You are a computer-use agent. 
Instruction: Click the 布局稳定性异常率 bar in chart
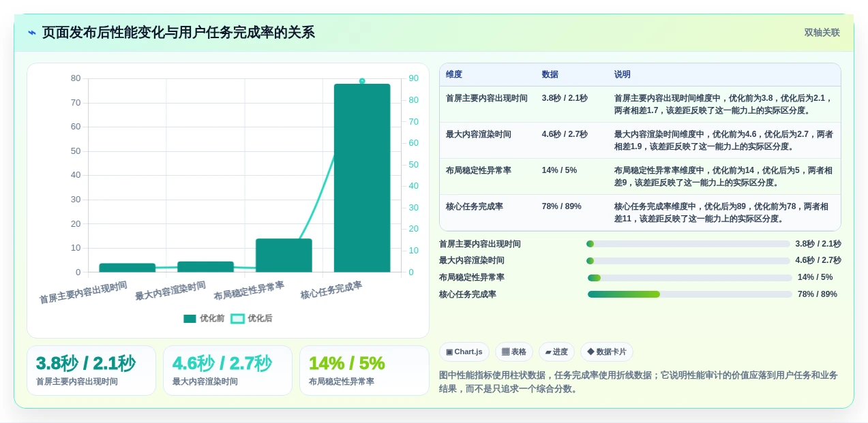tap(284, 255)
